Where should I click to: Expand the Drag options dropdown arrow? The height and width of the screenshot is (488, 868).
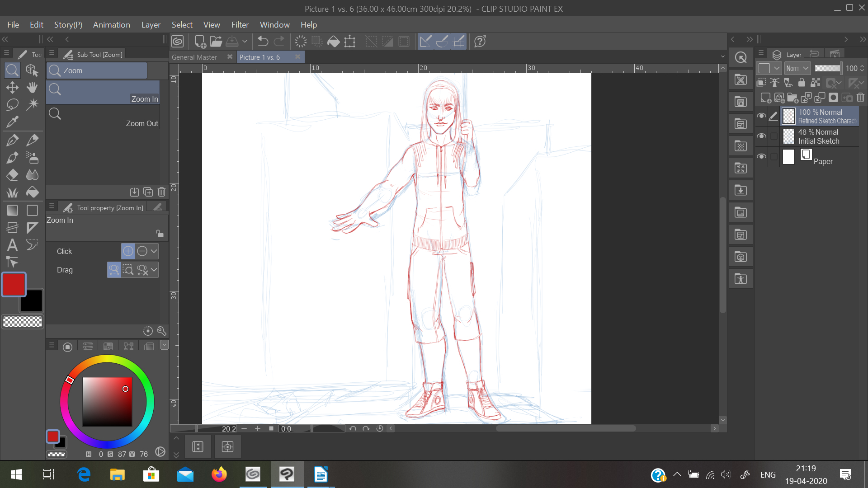click(154, 270)
